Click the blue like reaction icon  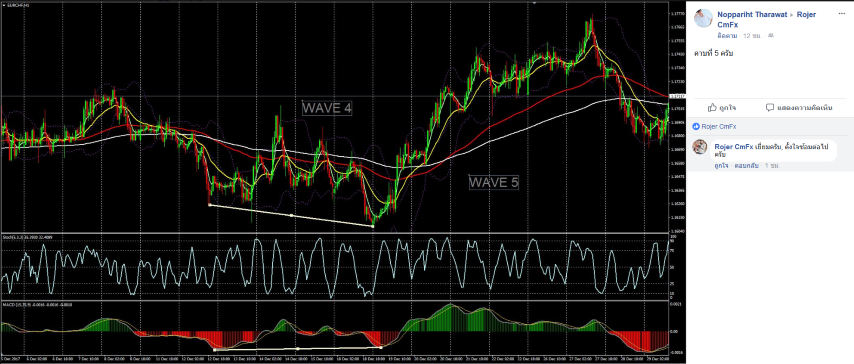(696, 126)
